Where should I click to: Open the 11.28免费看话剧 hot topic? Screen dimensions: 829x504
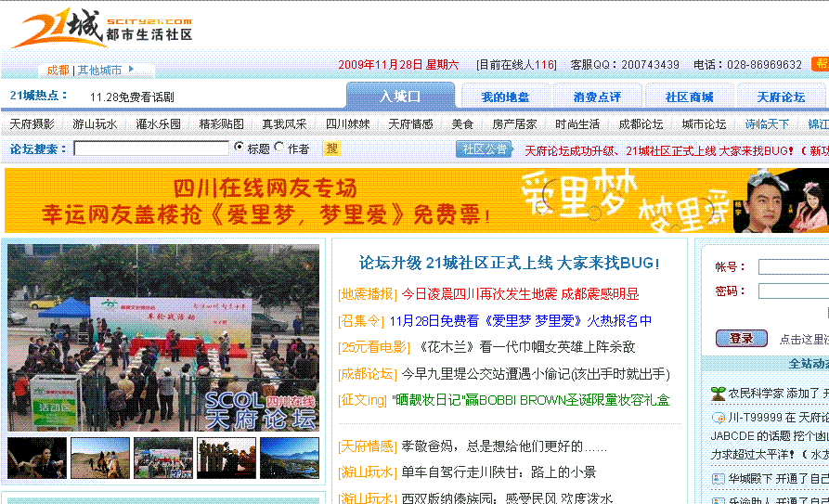132,97
